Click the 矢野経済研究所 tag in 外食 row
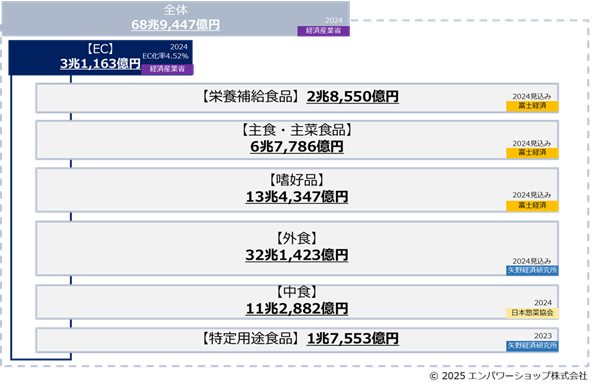Image resolution: width=595 pixels, height=388 pixels. (532, 270)
